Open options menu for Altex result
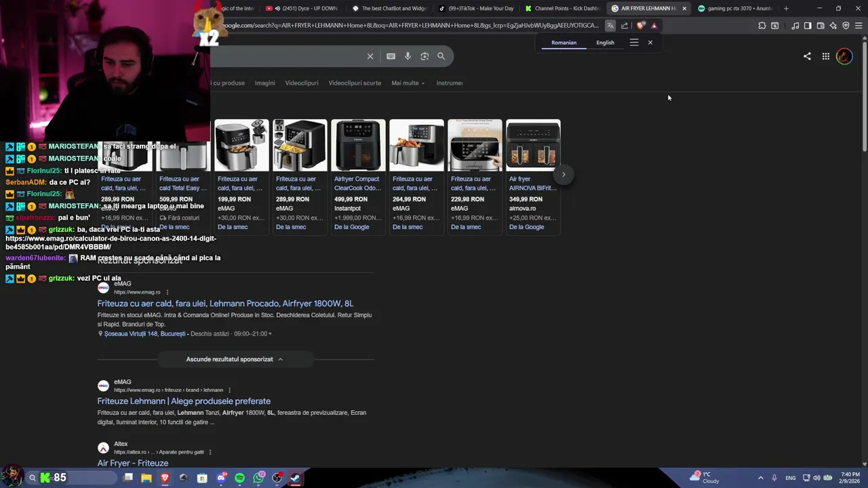 coord(210,452)
